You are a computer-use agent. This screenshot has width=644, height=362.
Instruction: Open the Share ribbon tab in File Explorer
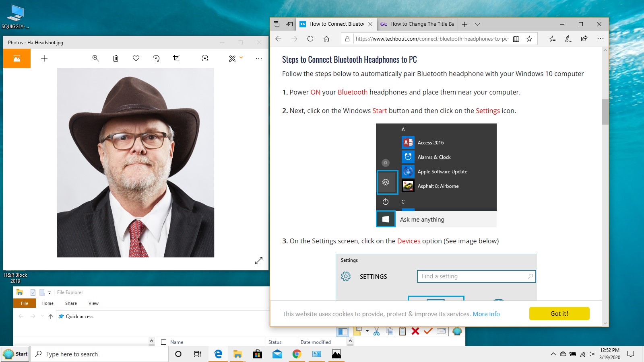[71, 303]
